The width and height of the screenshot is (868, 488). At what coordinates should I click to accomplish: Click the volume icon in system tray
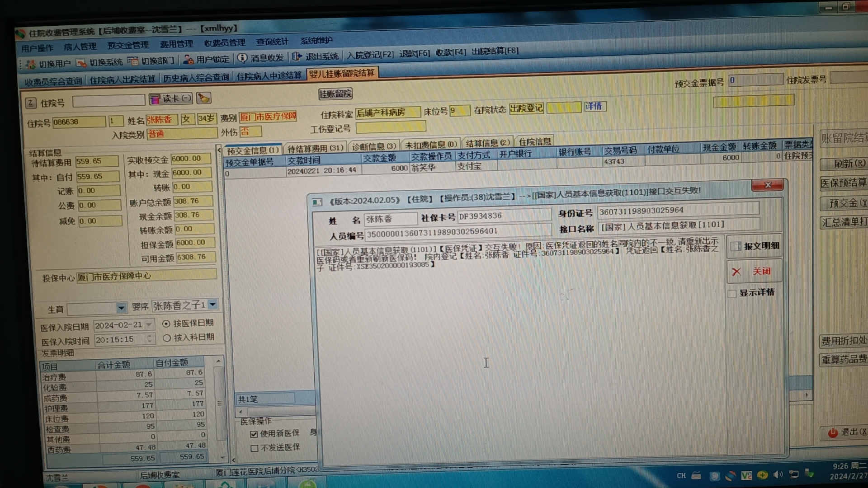[x=778, y=474]
